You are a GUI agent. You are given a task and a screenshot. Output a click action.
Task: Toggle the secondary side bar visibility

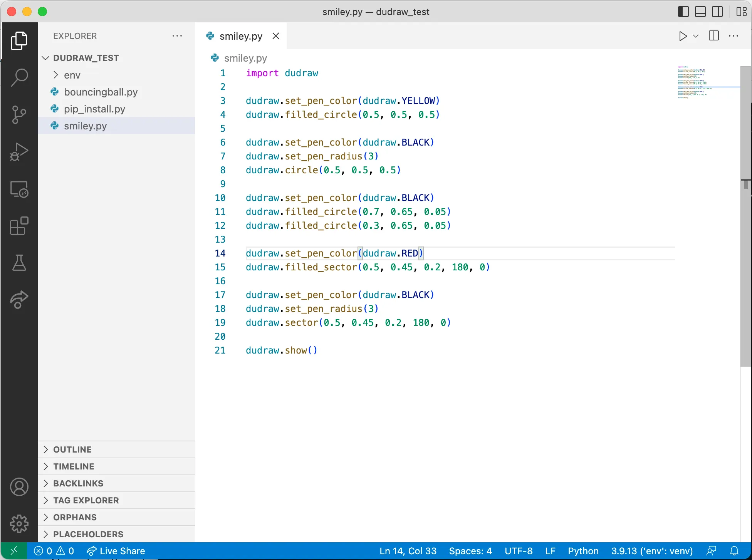(717, 12)
